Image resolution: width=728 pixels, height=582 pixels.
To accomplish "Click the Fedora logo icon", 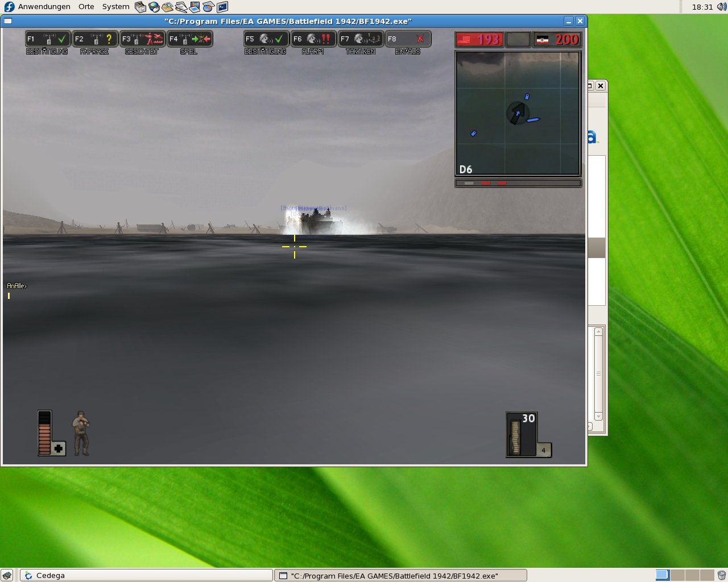I will (9, 7).
